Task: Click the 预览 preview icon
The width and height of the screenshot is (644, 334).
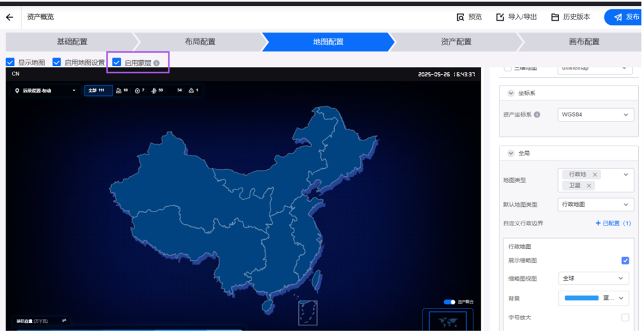Action: [x=461, y=17]
